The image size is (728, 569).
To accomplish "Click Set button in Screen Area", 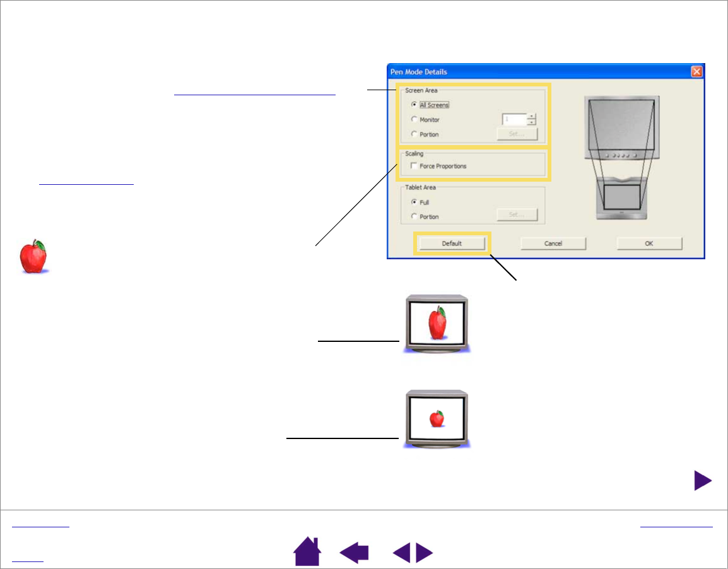I will click(x=517, y=134).
